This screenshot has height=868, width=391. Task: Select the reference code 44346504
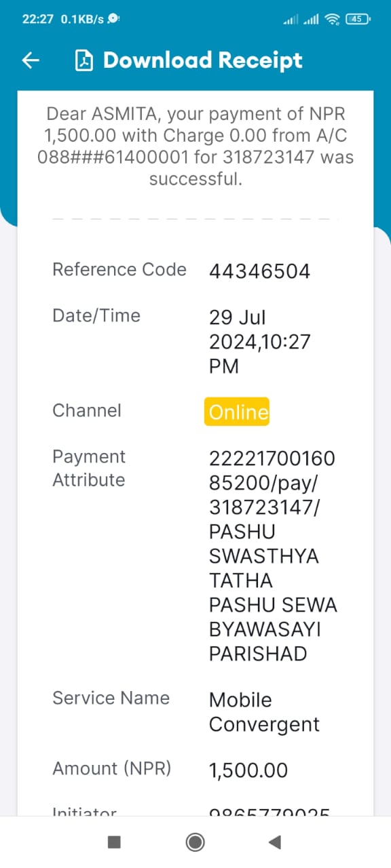point(259,271)
